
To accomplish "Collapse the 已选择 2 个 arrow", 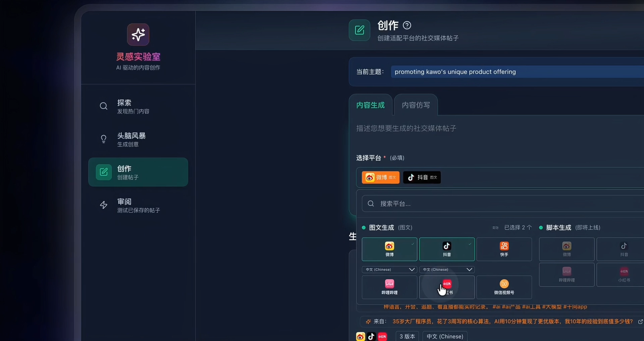I will [x=529, y=227].
